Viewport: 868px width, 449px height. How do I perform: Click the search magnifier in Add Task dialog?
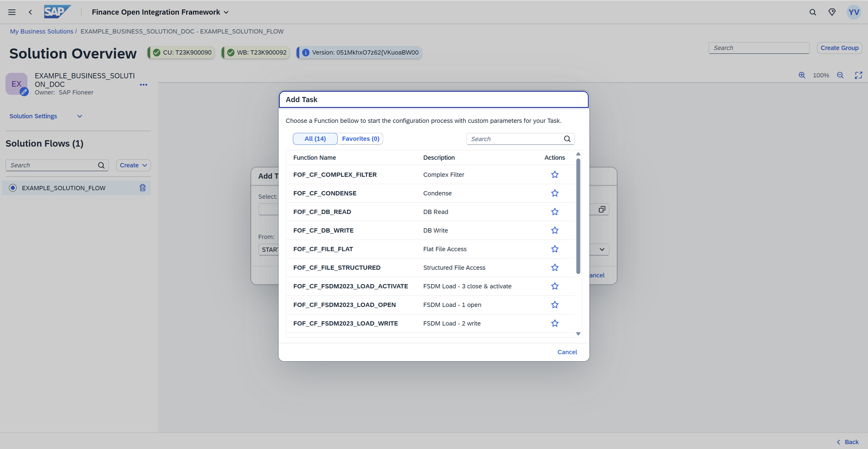click(x=567, y=139)
